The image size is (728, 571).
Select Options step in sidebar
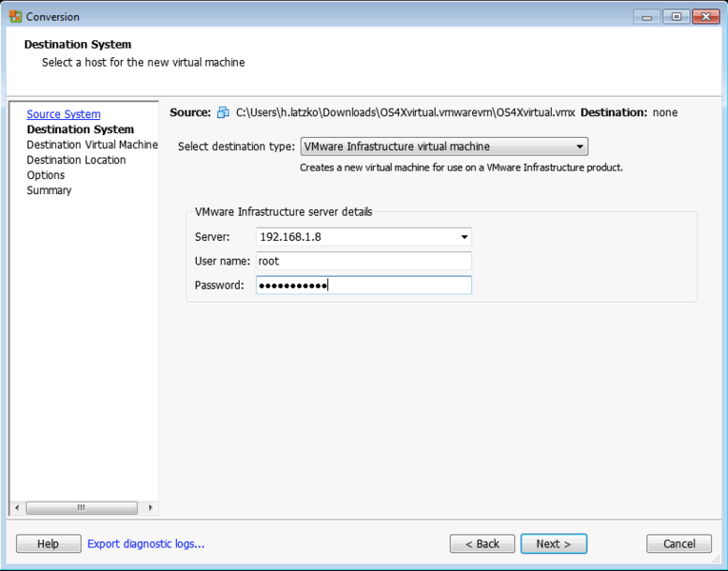pyautogui.click(x=46, y=175)
